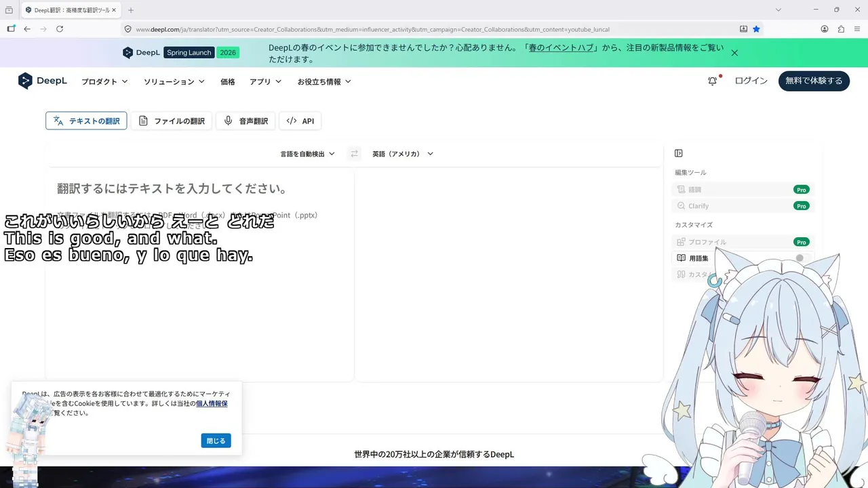The image size is (868, 488).
Task: Click the DeepL logo in the header
Action: click(43, 81)
